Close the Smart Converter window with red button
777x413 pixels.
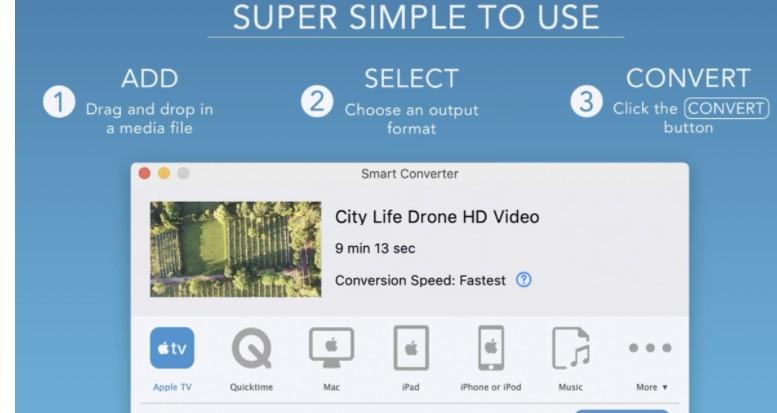145,174
